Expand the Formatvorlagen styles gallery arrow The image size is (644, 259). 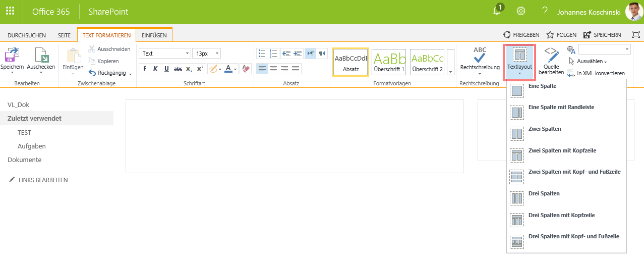[x=450, y=72]
